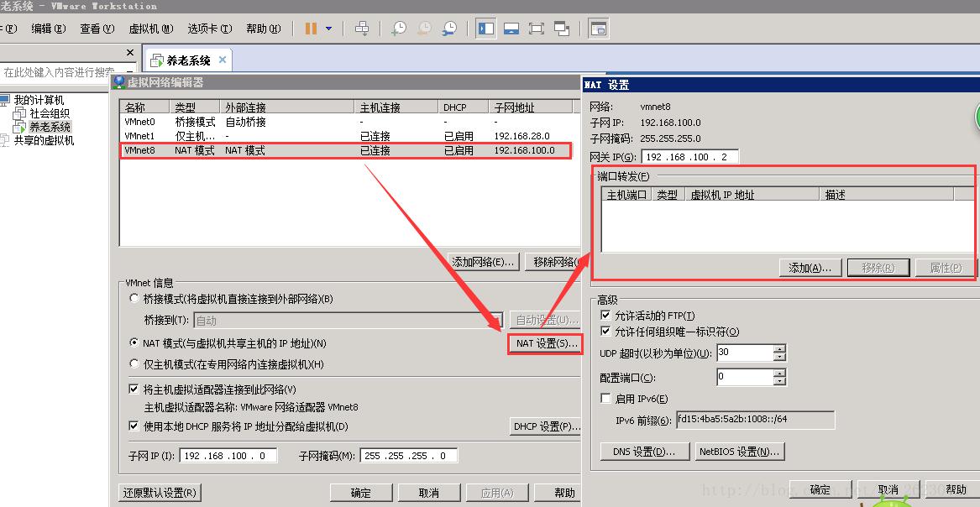Click the NAT 设置(S)... button
Viewport: 980px width, 507px height.
click(545, 343)
